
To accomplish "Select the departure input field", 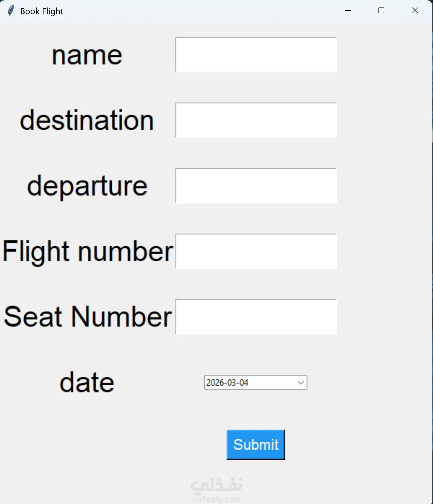I will coord(256,186).
